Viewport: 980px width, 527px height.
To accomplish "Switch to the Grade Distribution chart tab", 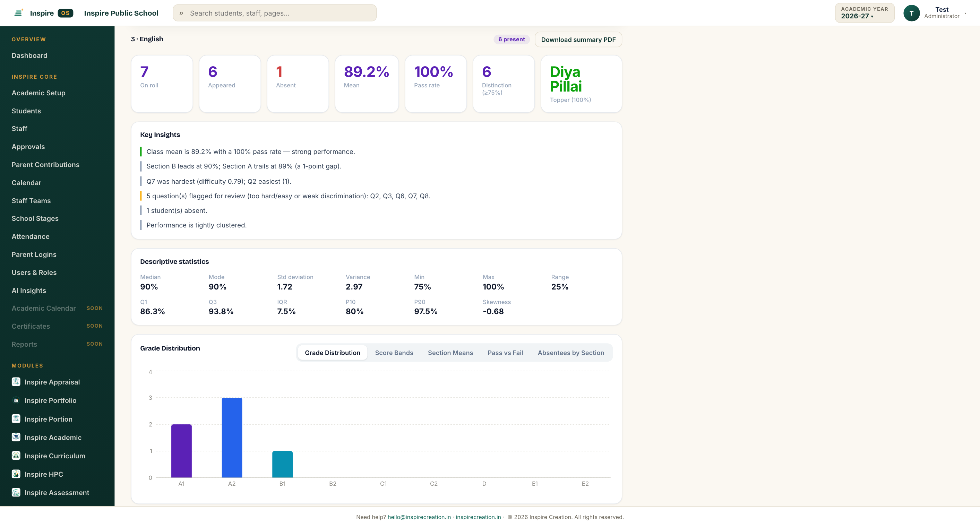I will point(332,353).
